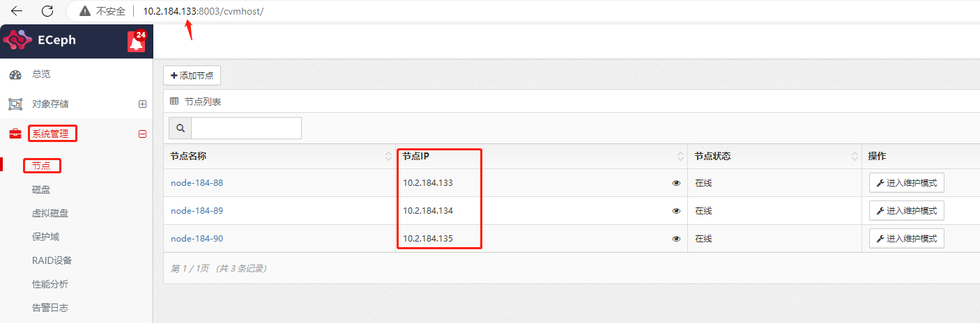Open 性能分析 submenu item
This screenshot has width=980, height=323.
50,284
